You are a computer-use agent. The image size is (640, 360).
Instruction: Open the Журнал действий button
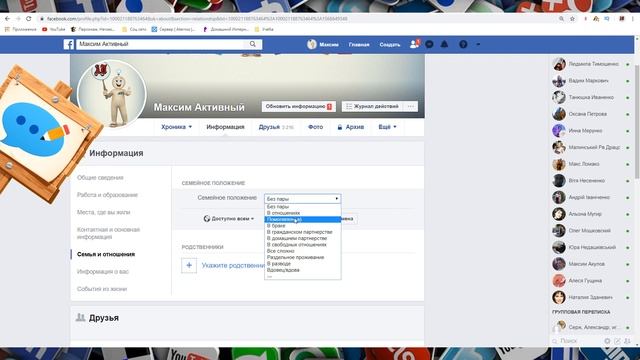[372, 107]
